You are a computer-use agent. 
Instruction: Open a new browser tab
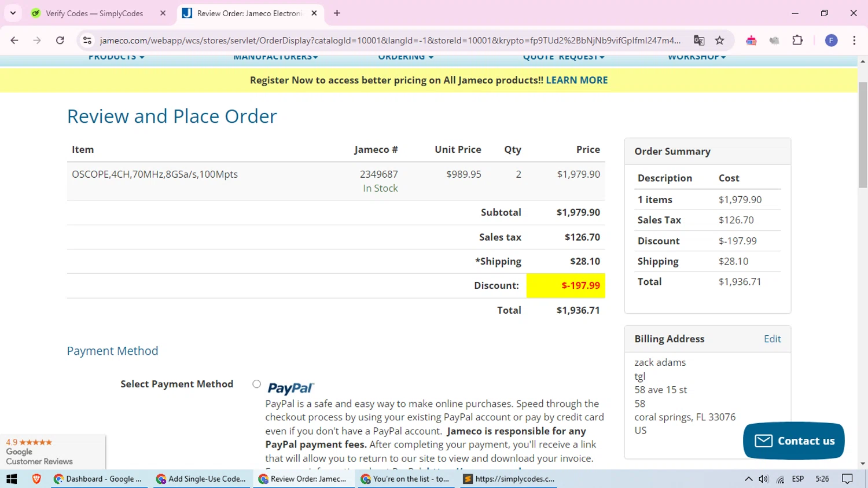pyautogui.click(x=337, y=13)
